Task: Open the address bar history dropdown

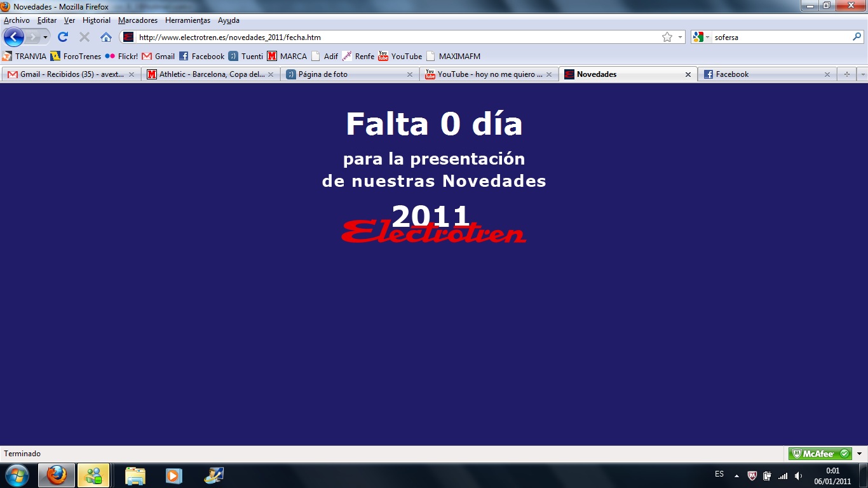Action: [680, 37]
